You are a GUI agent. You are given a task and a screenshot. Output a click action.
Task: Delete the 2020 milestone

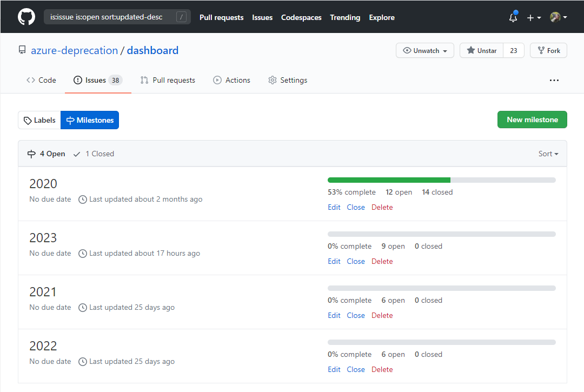[382, 207]
